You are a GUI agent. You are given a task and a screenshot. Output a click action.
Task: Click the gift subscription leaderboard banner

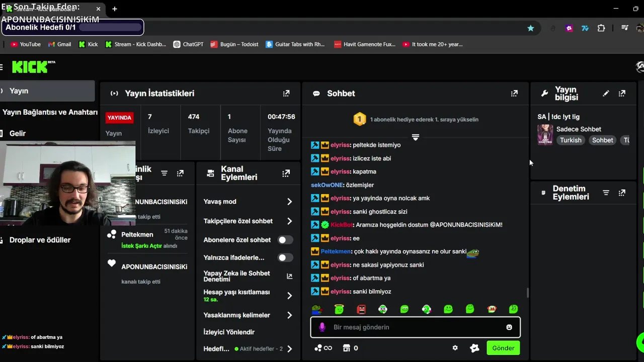click(416, 120)
